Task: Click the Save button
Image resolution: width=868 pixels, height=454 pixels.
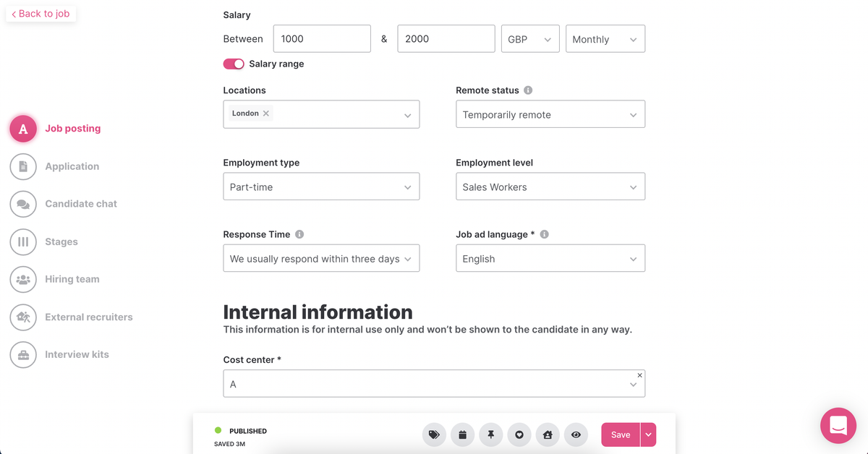Action: click(620, 434)
